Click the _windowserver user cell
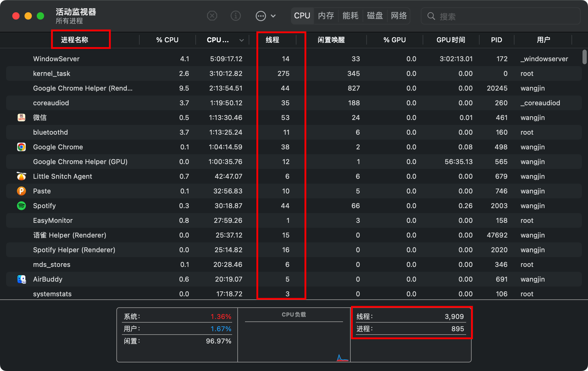 click(x=544, y=59)
